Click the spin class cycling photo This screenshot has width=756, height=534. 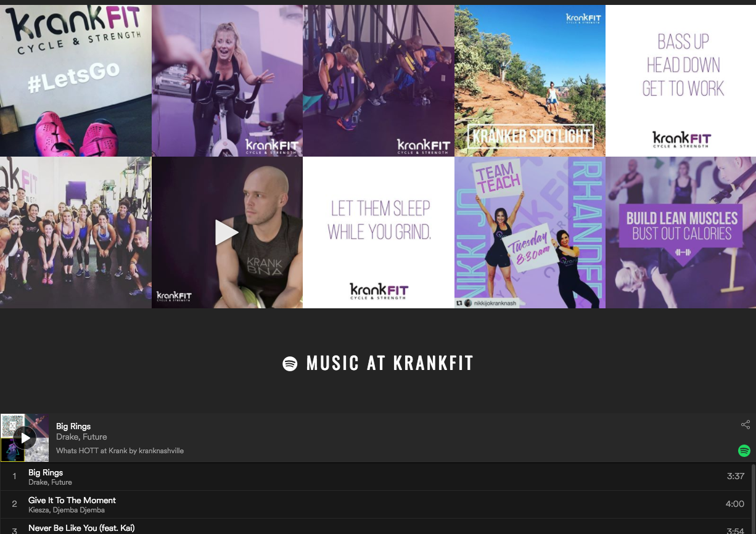[x=227, y=81]
